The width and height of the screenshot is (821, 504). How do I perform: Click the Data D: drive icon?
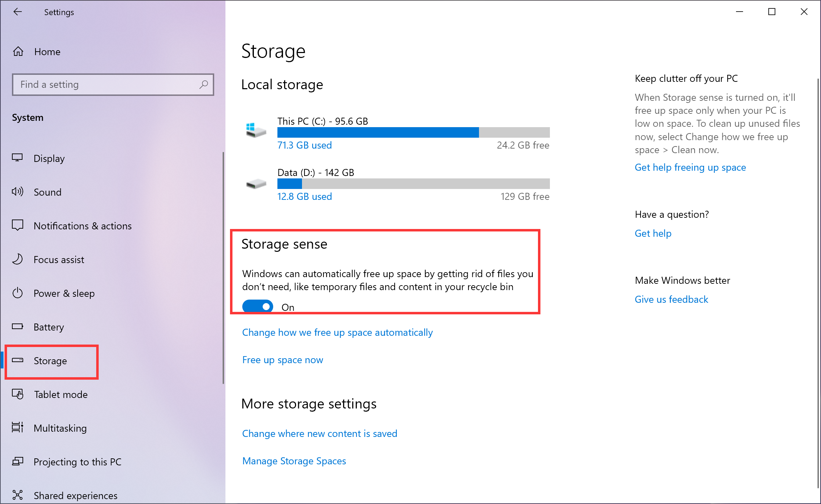(256, 183)
